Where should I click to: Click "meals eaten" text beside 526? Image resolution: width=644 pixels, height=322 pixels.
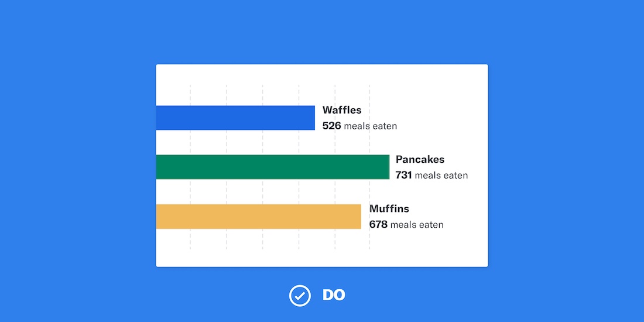click(370, 126)
